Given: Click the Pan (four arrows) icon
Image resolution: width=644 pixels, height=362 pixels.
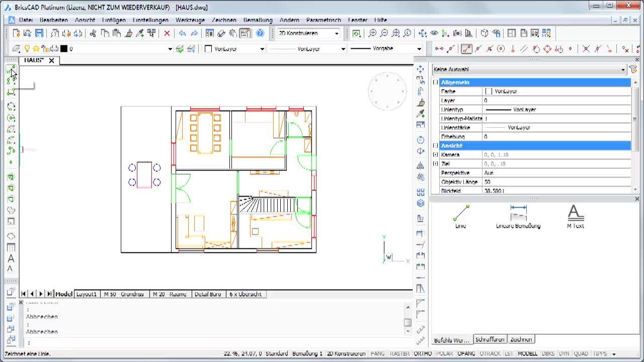Looking at the screenshot, I should click(423, 33).
